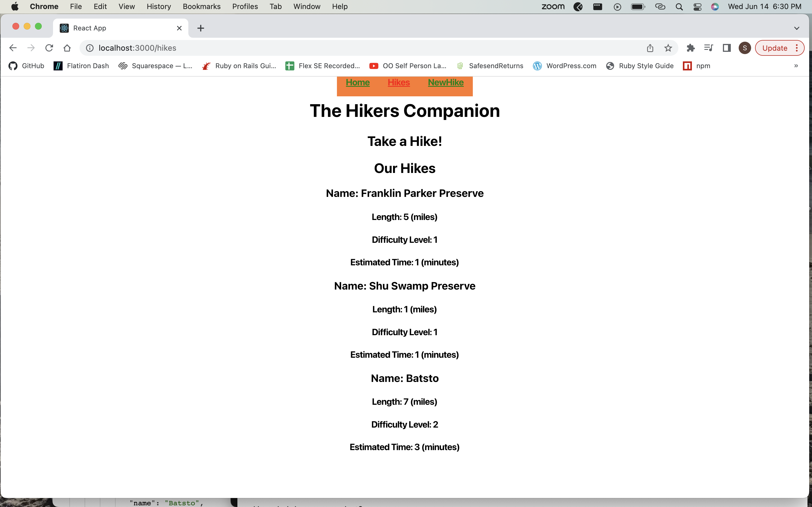Expand the bookmarks overflow chevron
812x507 pixels.
click(x=796, y=66)
